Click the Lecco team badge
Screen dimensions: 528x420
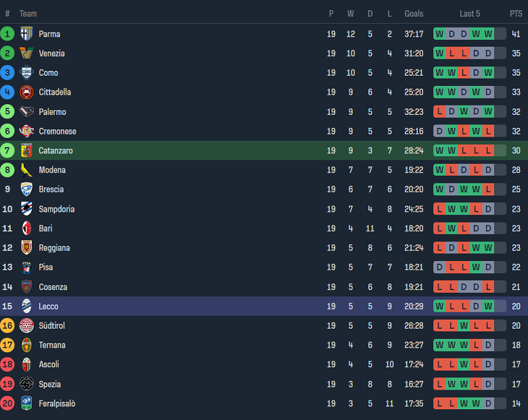26,306
